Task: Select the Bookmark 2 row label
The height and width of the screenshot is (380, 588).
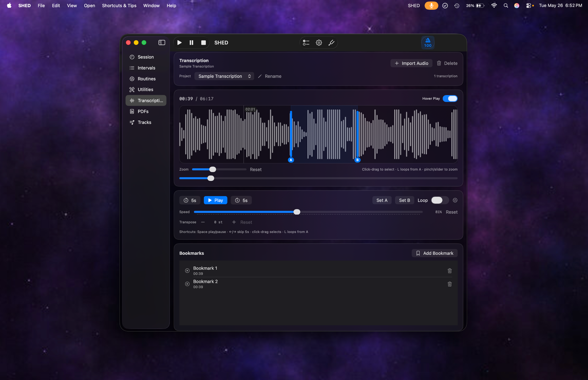Action: coord(205,281)
